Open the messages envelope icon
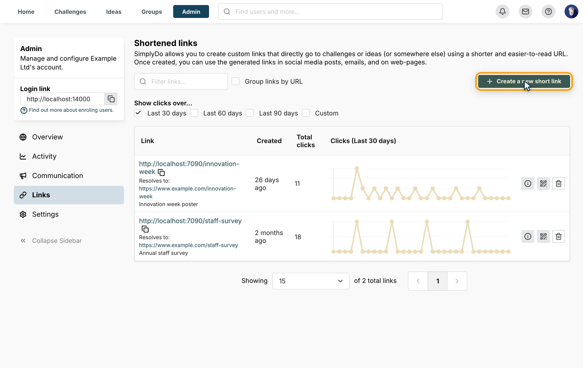The image size is (588, 368). click(x=525, y=11)
